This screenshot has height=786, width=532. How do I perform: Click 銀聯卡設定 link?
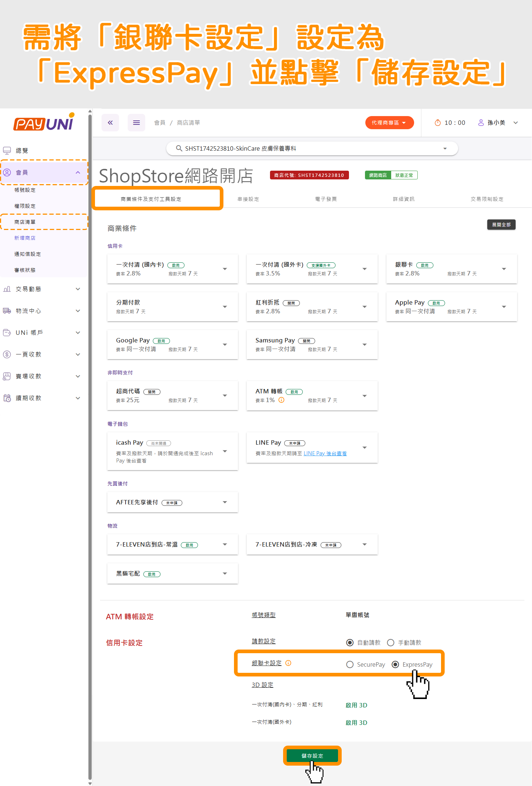point(267,663)
